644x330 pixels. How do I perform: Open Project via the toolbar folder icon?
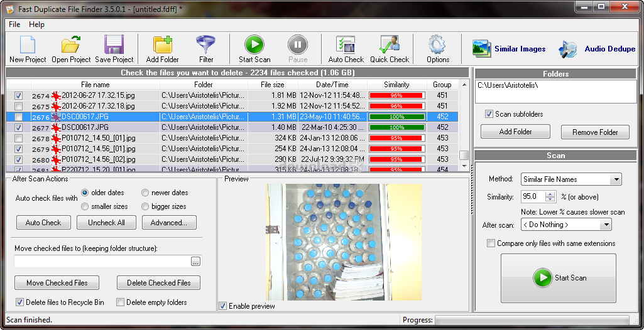coord(71,46)
